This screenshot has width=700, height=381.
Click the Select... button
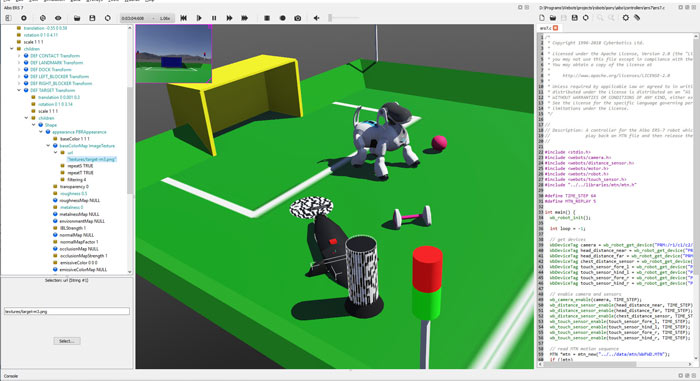pyautogui.click(x=67, y=341)
